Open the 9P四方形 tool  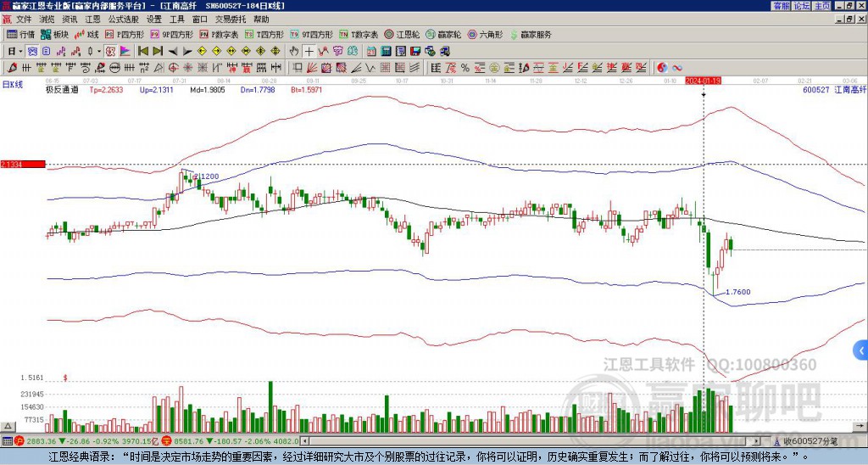171,34
